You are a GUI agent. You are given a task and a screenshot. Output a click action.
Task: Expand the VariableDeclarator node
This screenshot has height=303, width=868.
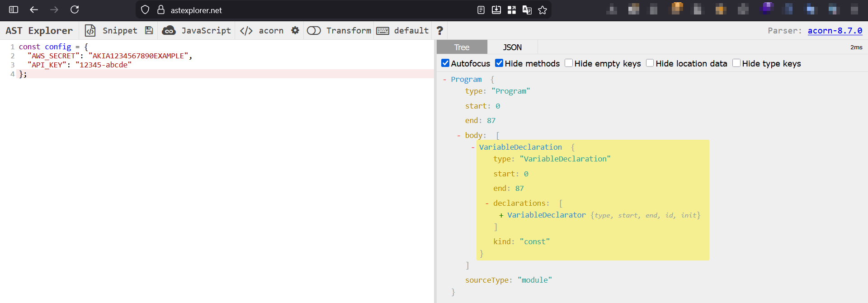click(x=501, y=215)
